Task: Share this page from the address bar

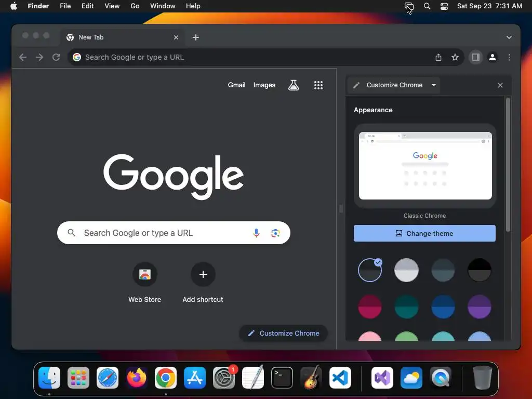Action: (438, 57)
